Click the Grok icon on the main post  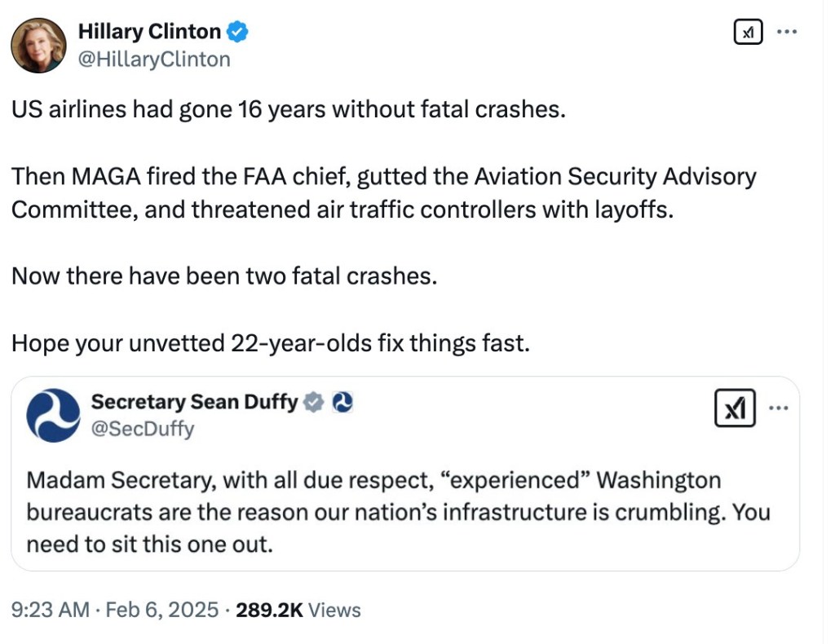pos(748,32)
